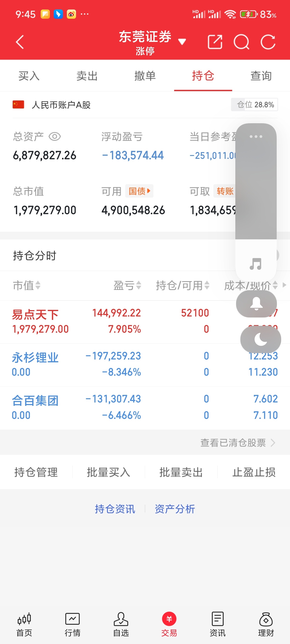This screenshot has height=644, width=290.
Task: Tap the 易点天下 profit 144,992.22
Action: click(117, 313)
